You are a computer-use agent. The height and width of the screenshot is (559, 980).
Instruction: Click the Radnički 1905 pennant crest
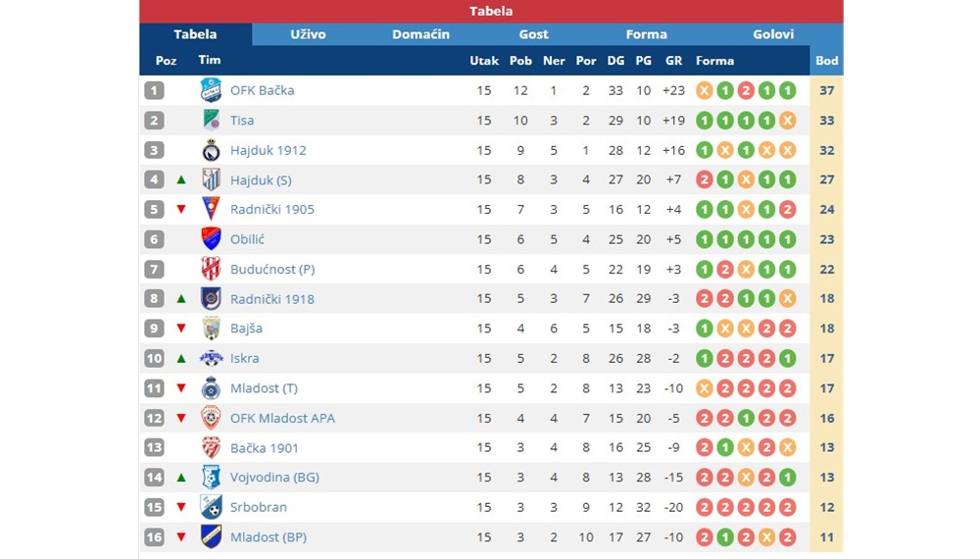tap(211, 209)
